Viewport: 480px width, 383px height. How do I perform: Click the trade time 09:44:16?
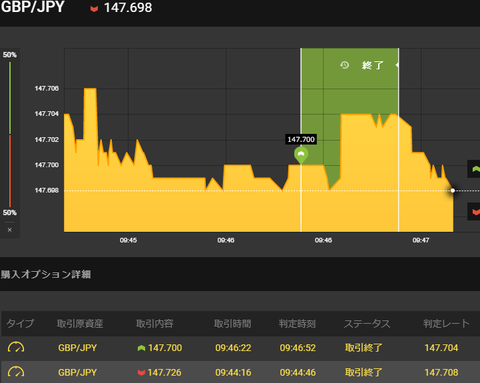(x=233, y=372)
